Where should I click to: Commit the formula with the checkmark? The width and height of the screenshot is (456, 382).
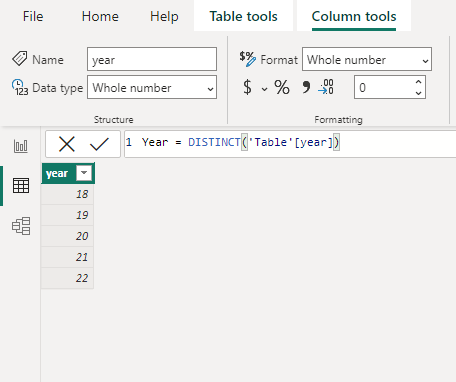click(99, 144)
